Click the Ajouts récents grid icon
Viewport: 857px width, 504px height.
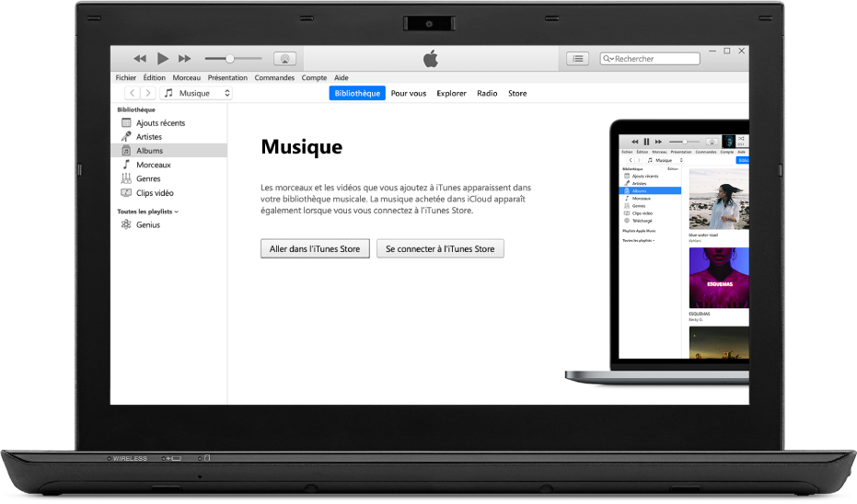126,123
